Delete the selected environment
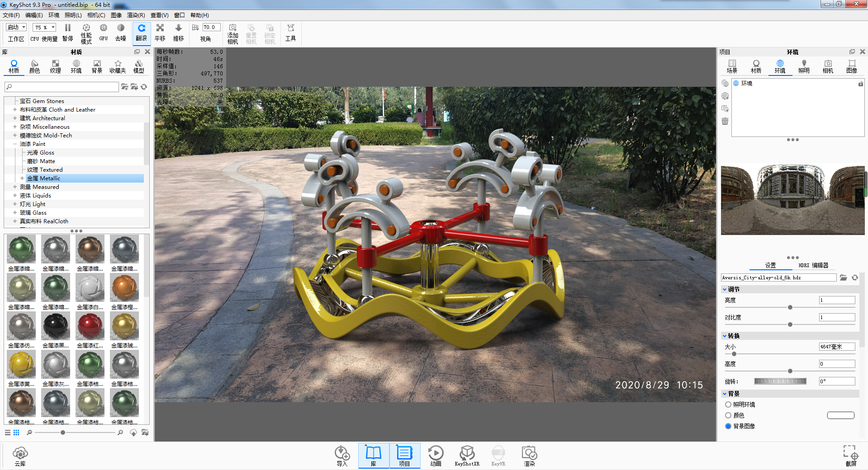Screen dimensions: 868x470 point(725,121)
